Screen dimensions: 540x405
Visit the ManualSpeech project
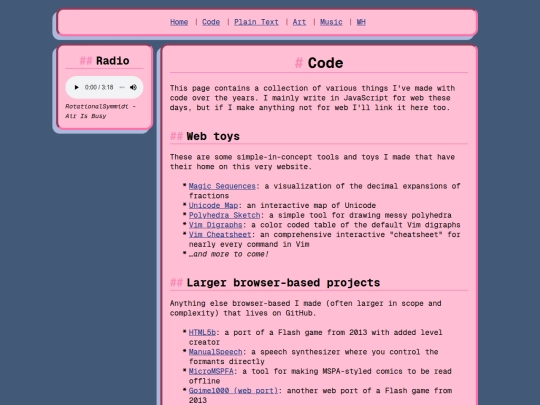pyautogui.click(x=215, y=352)
